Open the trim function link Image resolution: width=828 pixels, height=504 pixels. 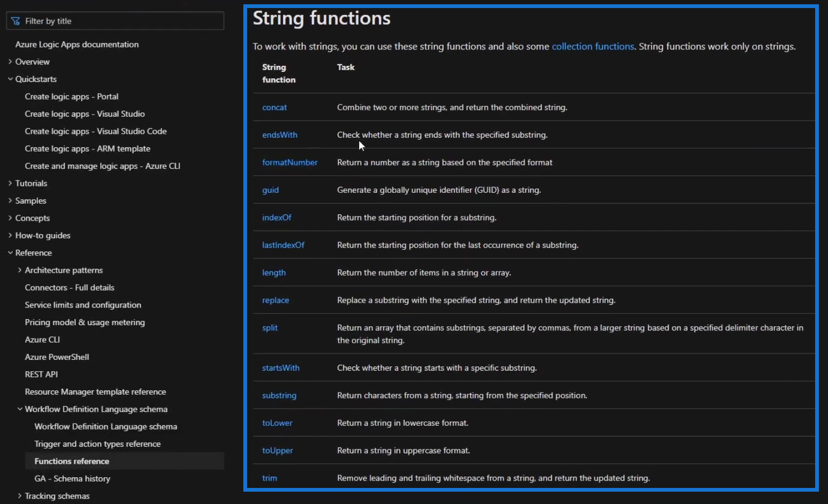point(270,478)
